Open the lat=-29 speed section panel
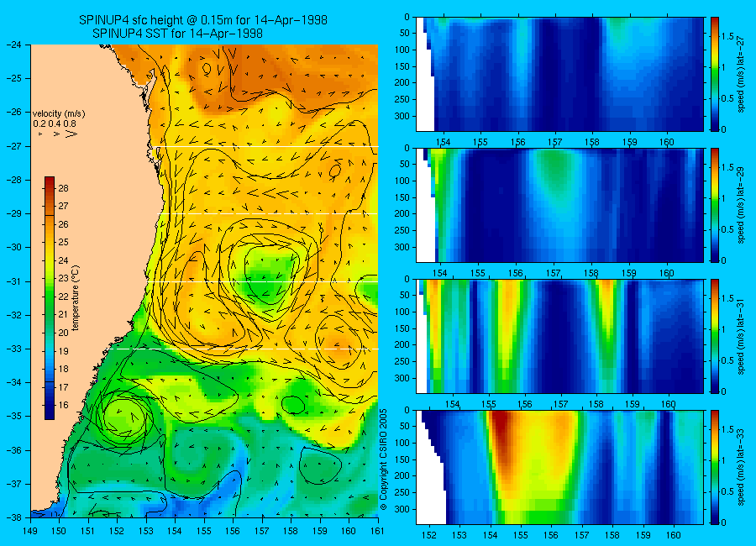 coord(559,205)
